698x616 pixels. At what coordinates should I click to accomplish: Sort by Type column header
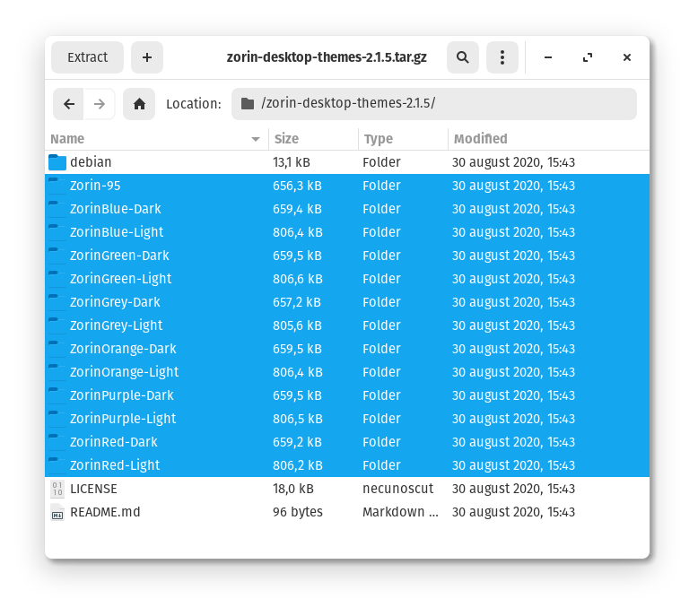[x=403, y=139]
